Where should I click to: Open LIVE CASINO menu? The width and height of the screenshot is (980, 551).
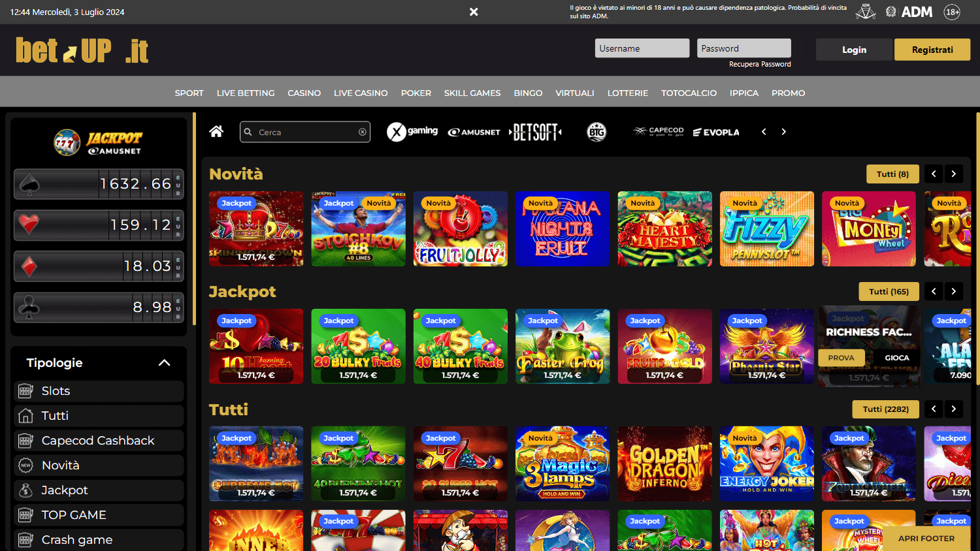361,93
